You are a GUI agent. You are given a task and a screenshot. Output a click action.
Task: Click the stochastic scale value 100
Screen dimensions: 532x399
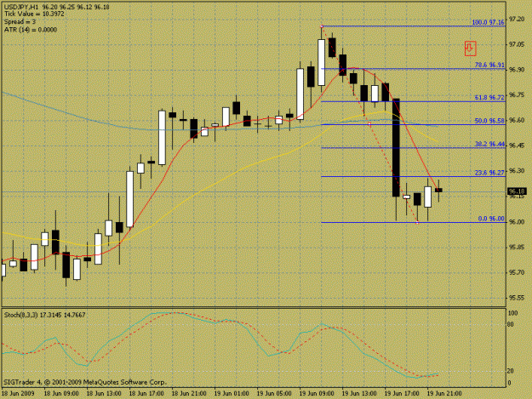[512, 313]
